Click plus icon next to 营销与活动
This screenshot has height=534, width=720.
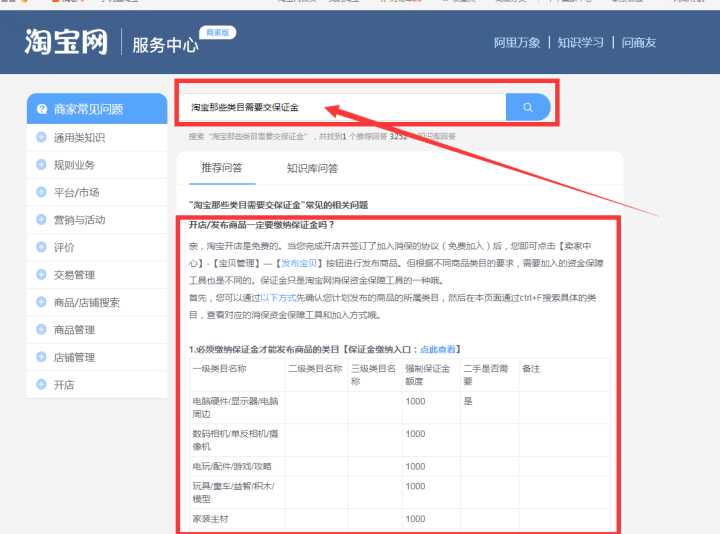point(41,220)
